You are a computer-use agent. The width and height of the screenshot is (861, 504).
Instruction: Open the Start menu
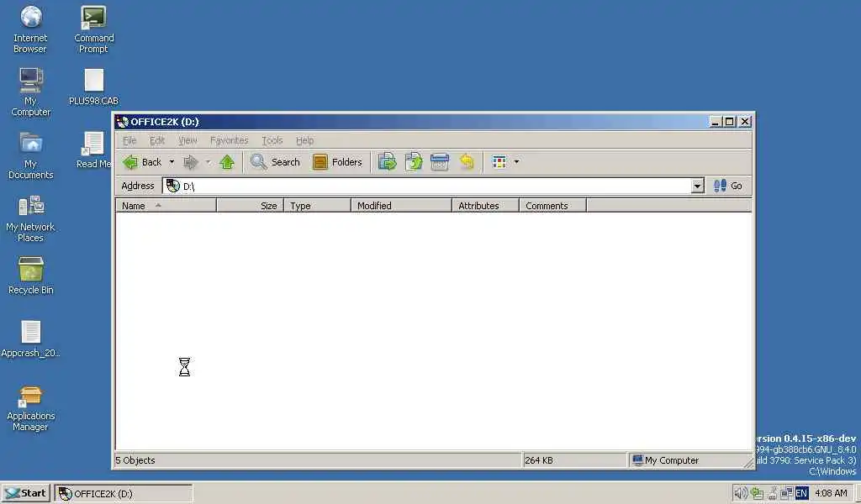25,493
